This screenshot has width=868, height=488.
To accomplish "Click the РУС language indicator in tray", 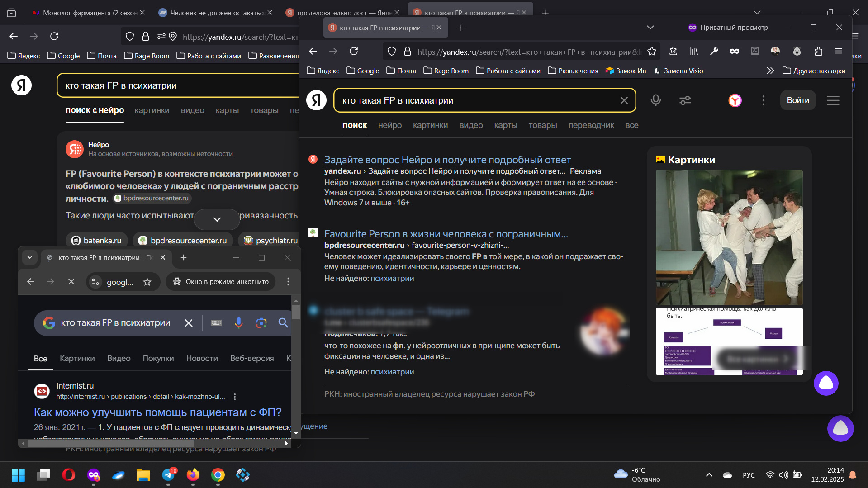I will (749, 475).
